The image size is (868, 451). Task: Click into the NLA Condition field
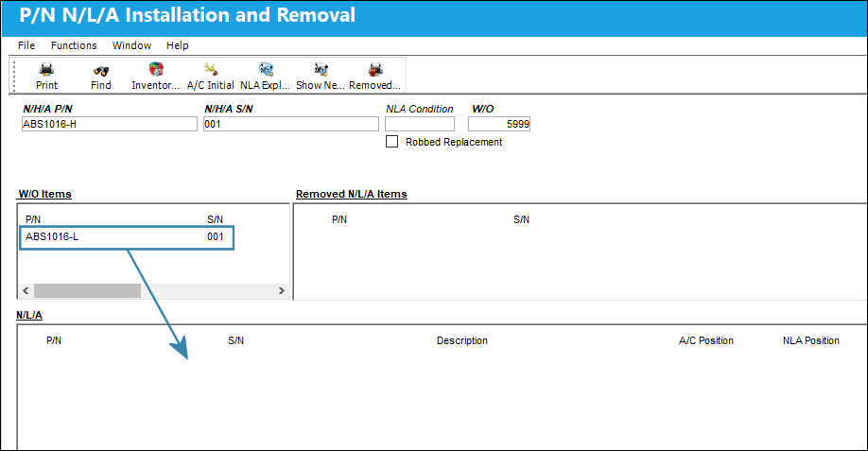[x=420, y=124]
